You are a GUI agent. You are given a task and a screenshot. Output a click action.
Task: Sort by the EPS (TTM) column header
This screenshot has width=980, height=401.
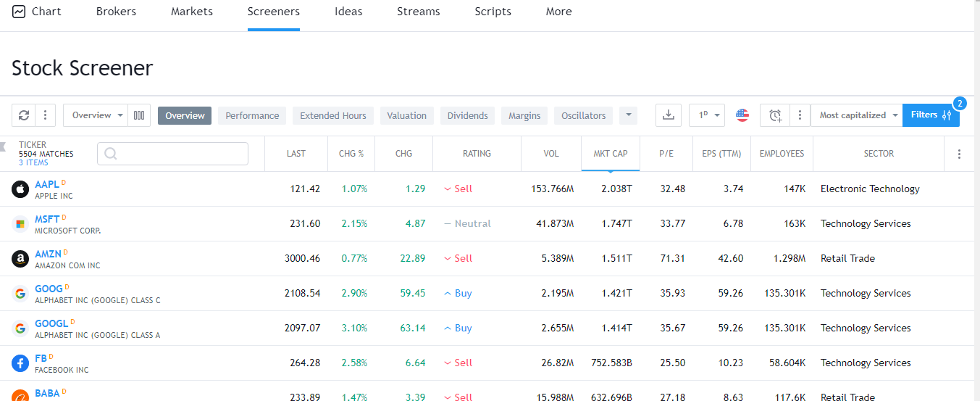pos(721,154)
